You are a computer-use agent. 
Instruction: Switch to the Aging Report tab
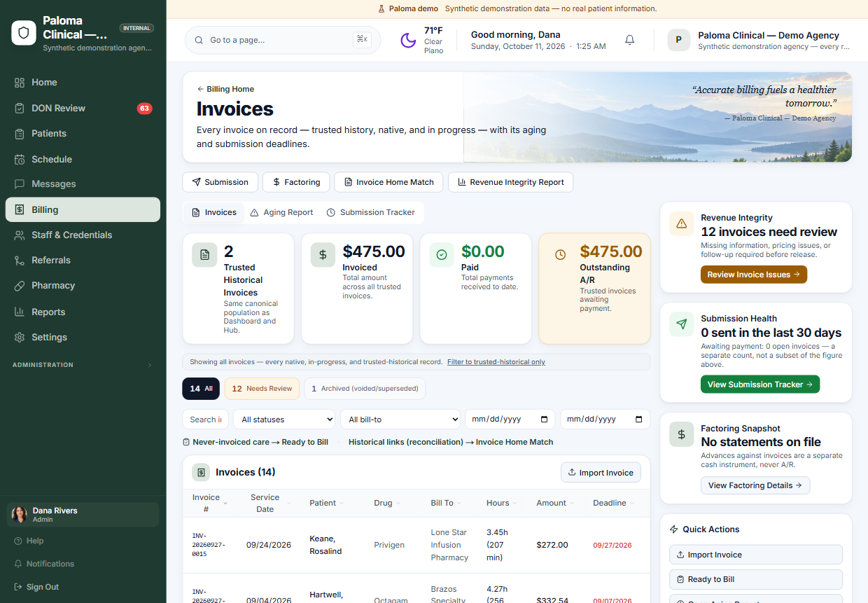(281, 212)
